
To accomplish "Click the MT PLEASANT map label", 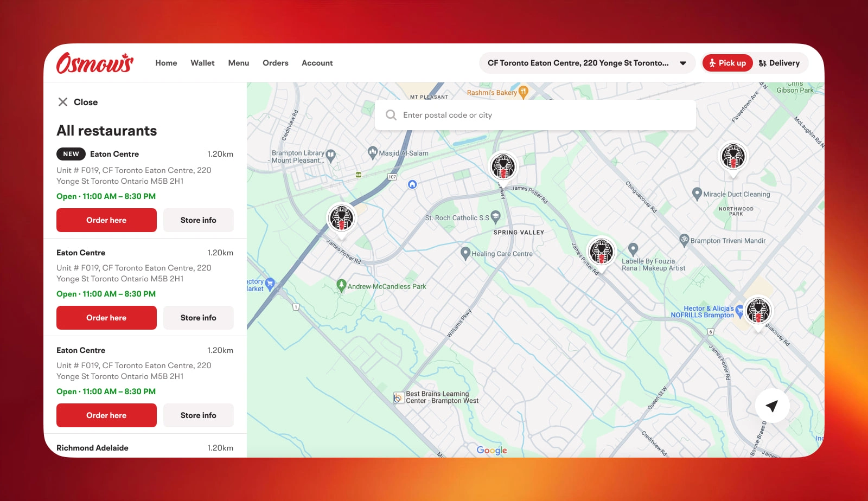I will [429, 97].
